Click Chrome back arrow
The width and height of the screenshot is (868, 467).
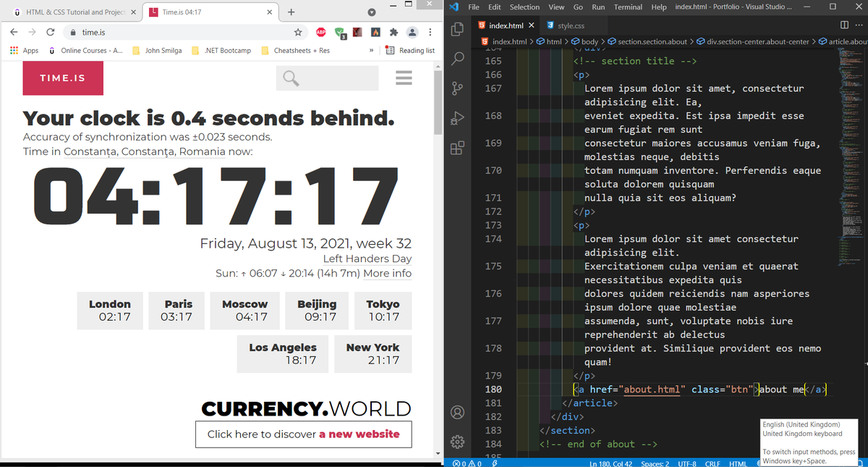[x=14, y=32]
